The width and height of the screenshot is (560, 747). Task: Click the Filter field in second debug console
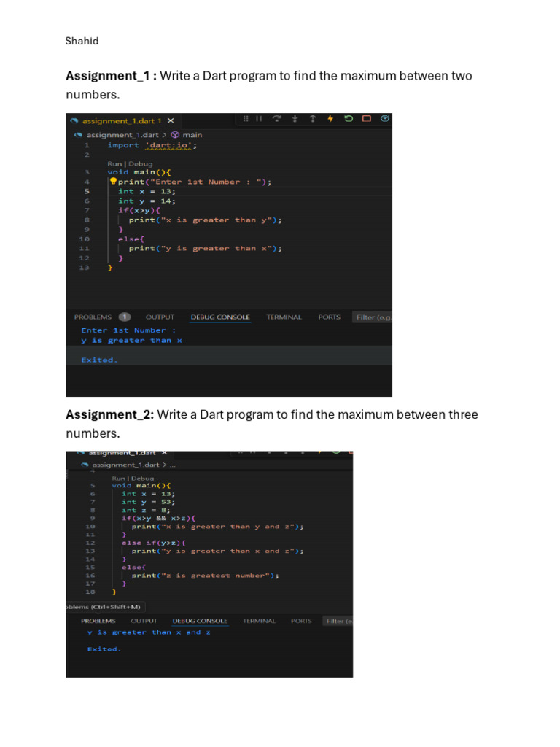[x=338, y=621]
